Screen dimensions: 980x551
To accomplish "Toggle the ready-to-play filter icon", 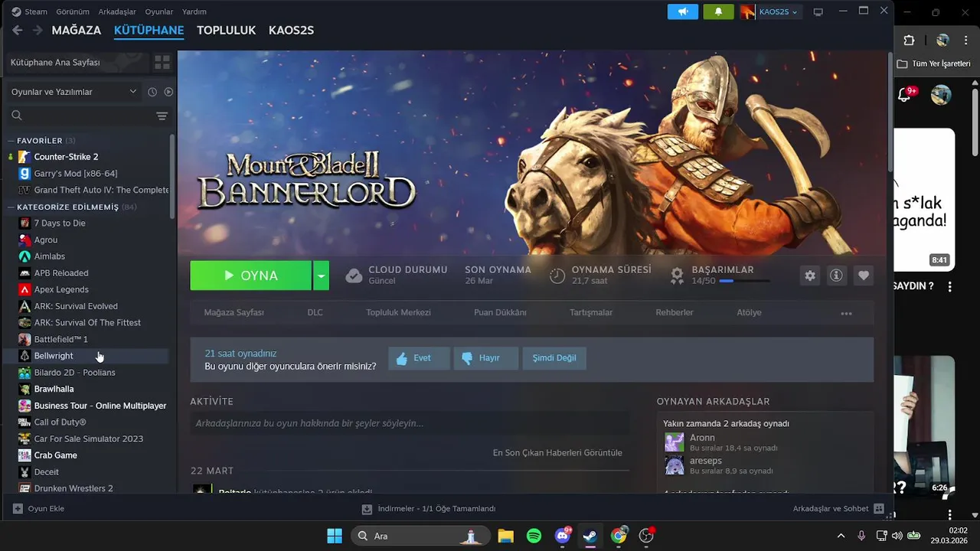I will tap(168, 92).
